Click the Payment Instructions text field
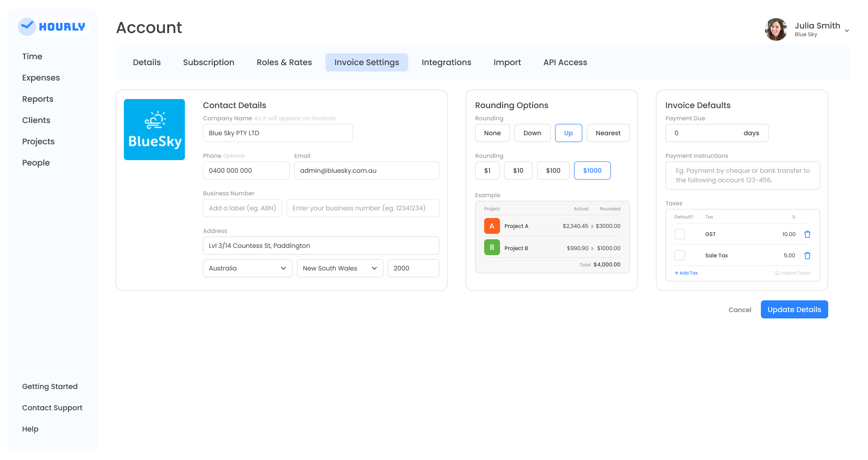 pos(742,175)
